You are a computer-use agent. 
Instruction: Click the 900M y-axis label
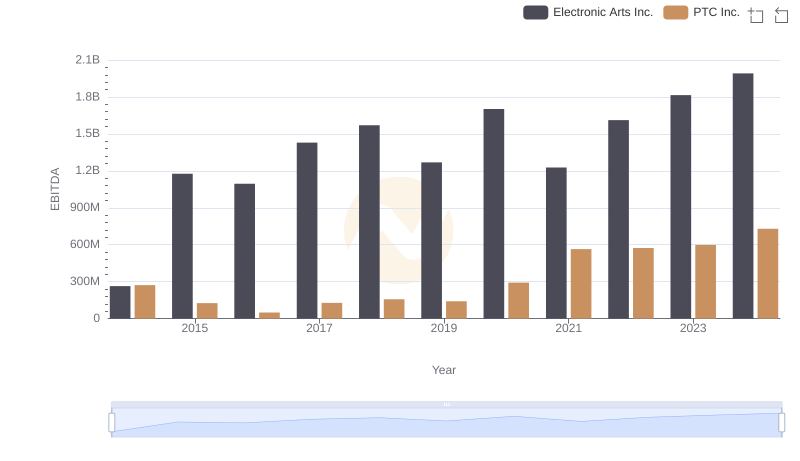click(x=85, y=208)
